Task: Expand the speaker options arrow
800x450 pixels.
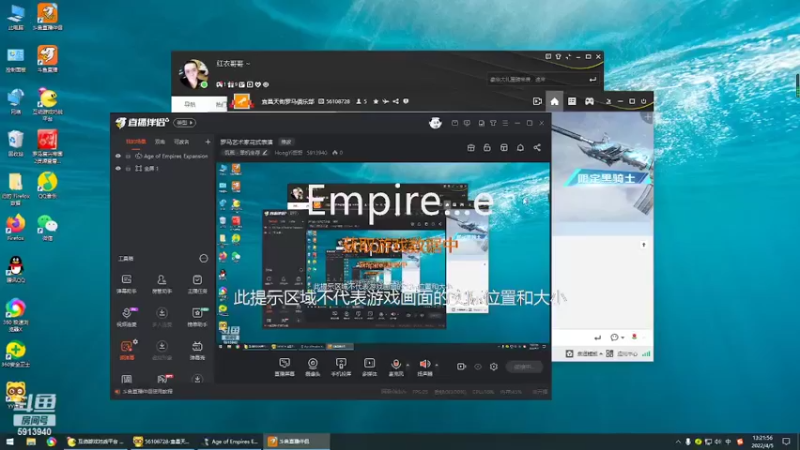Action: pyautogui.click(x=436, y=365)
